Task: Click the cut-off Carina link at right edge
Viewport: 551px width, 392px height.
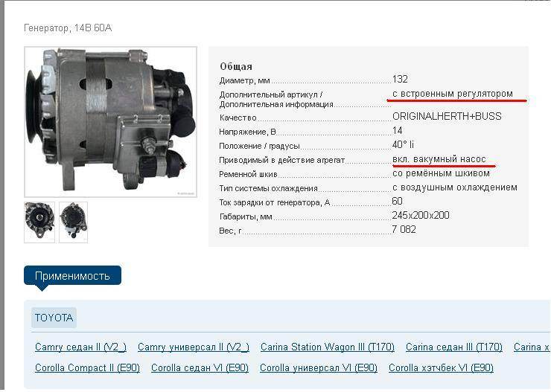Action: 532,347
